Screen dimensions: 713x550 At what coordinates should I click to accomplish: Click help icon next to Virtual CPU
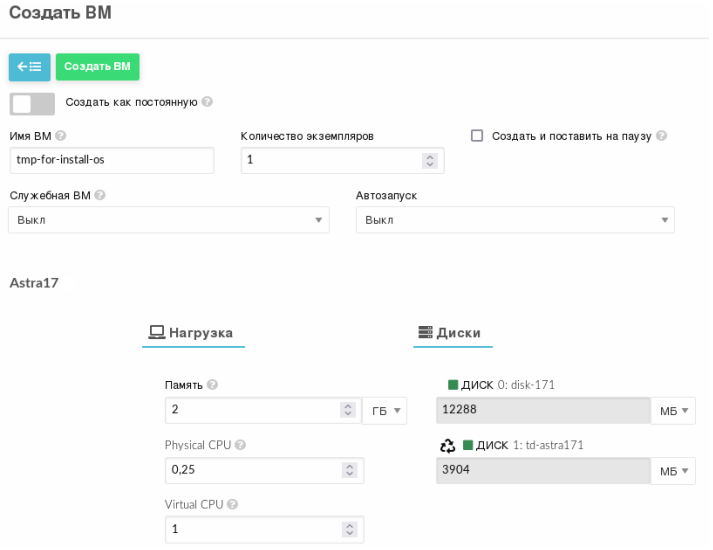point(232,505)
